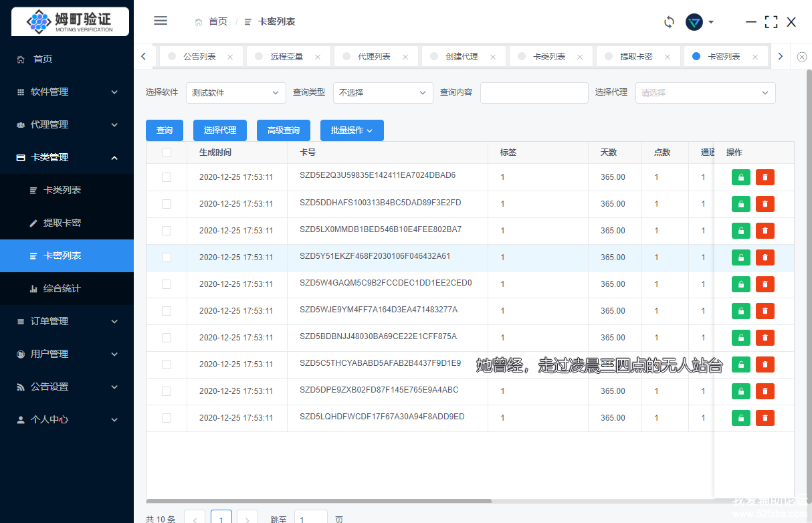812x523 pixels.
Task: Check the box for card SZD5DDHAFS100313B4BC5DAD89F3E2FD
Action: click(x=167, y=204)
